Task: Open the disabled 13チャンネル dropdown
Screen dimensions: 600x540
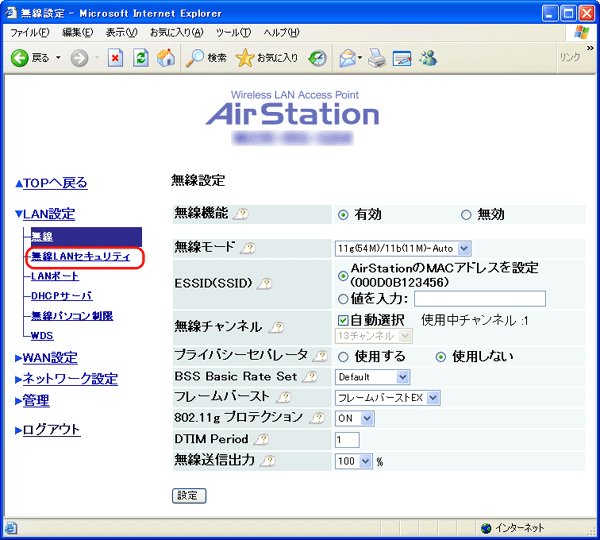Action: (373, 336)
